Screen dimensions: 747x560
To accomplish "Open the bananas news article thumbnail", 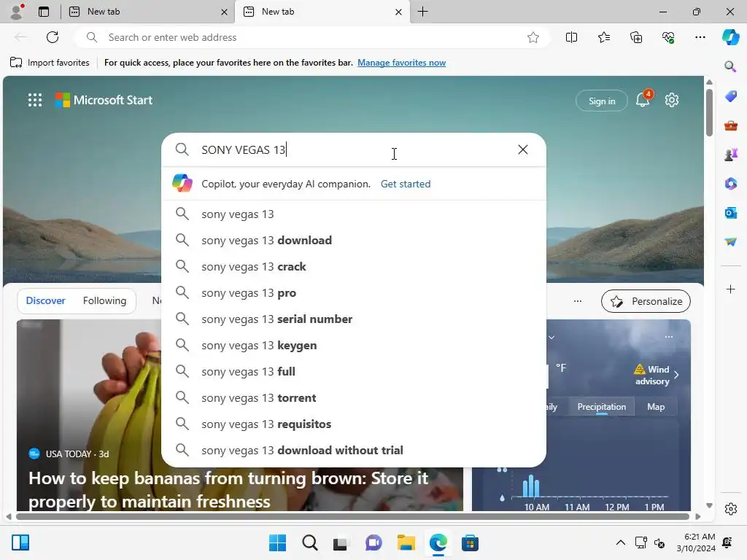I will [x=239, y=415].
